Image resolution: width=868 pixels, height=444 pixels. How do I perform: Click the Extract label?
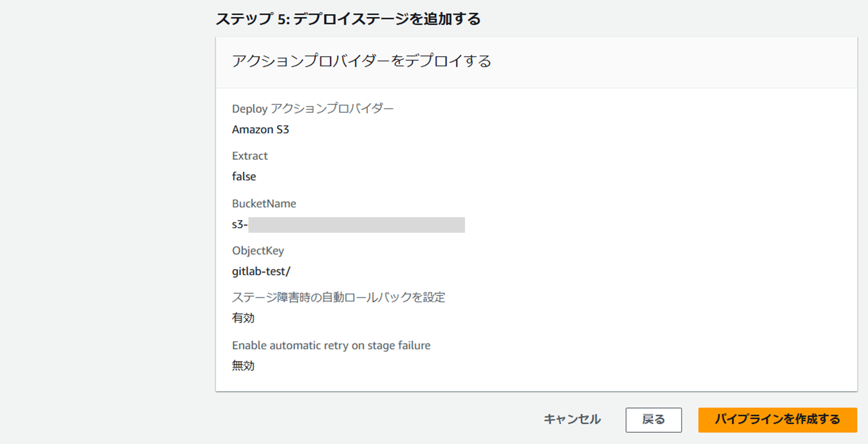coord(249,156)
